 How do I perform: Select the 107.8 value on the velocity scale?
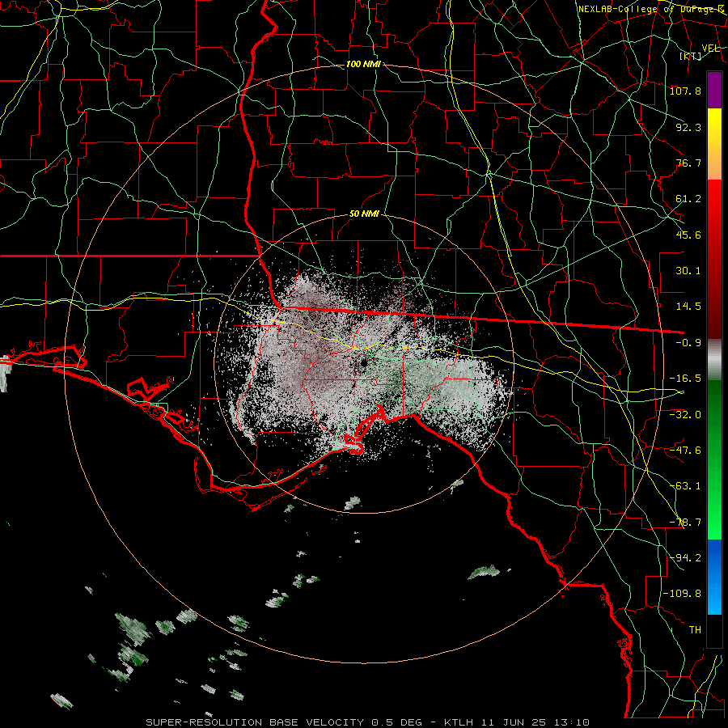click(685, 91)
